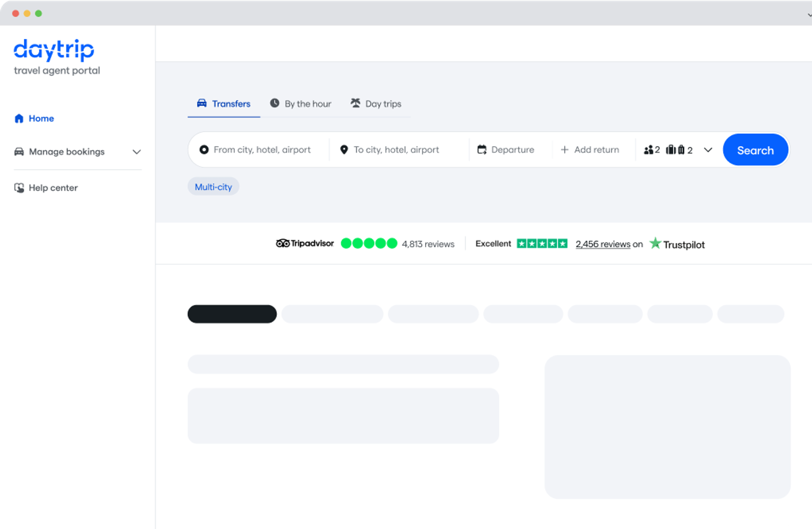The width and height of the screenshot is (812, 529).
Task: Click Add return
Action: point(590,150)
